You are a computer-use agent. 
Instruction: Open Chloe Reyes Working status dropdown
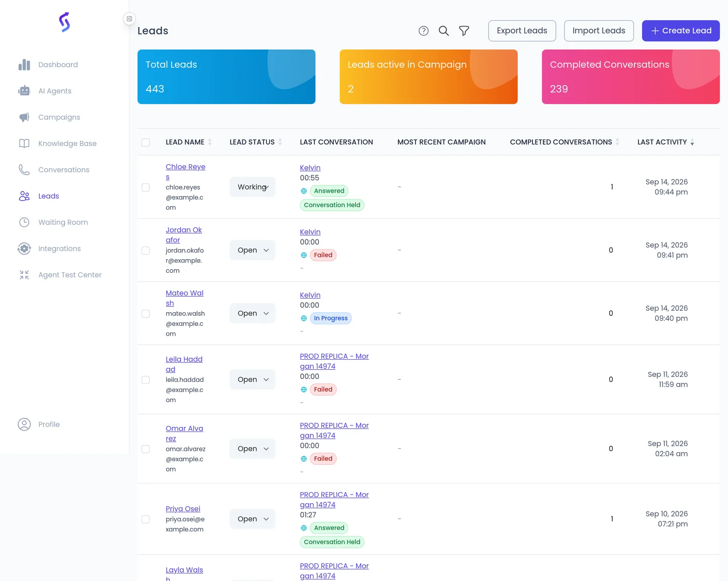click(252, 187)
